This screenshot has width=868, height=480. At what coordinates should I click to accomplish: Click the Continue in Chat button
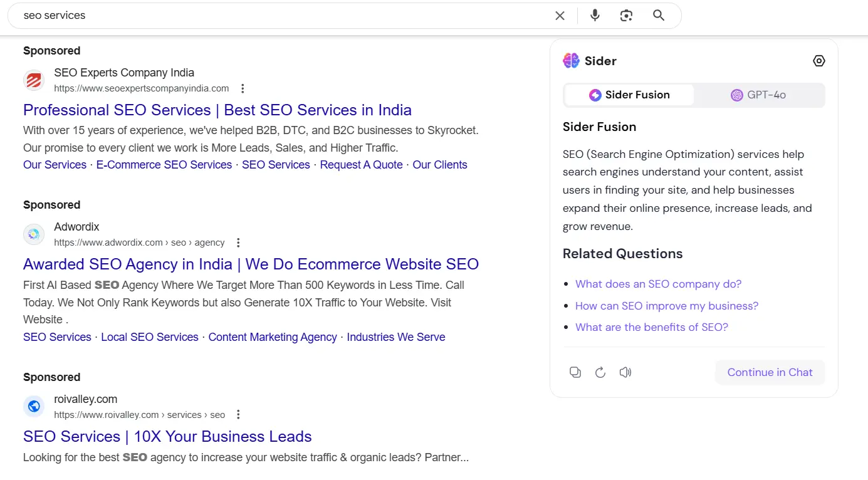(x=770, y=372)
